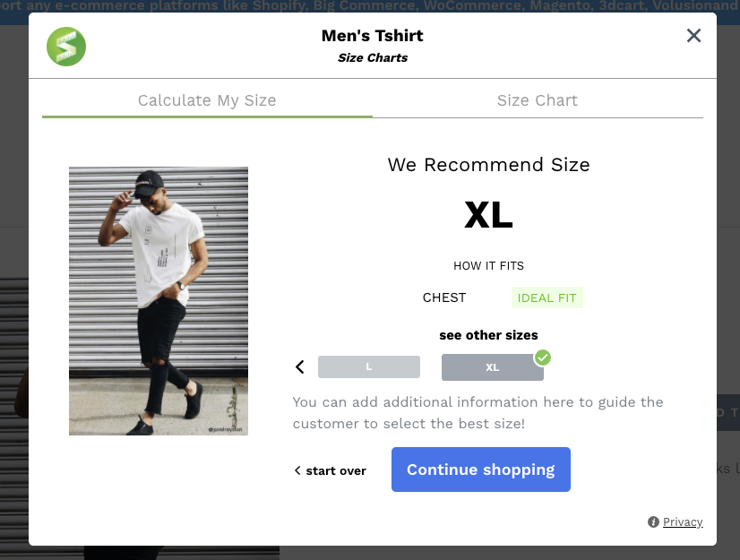Switch to the Calculate My Size tab

[207, 100]
